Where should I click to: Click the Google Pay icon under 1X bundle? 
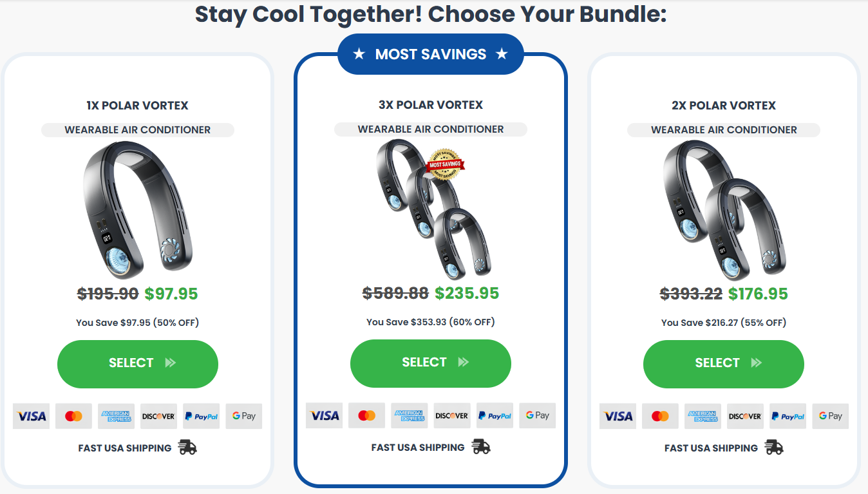(x=243, y=416)
